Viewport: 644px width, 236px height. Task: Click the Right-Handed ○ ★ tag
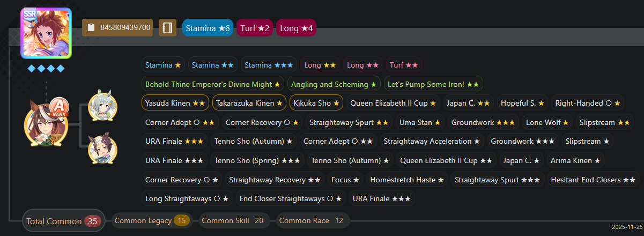pos(588,103)
